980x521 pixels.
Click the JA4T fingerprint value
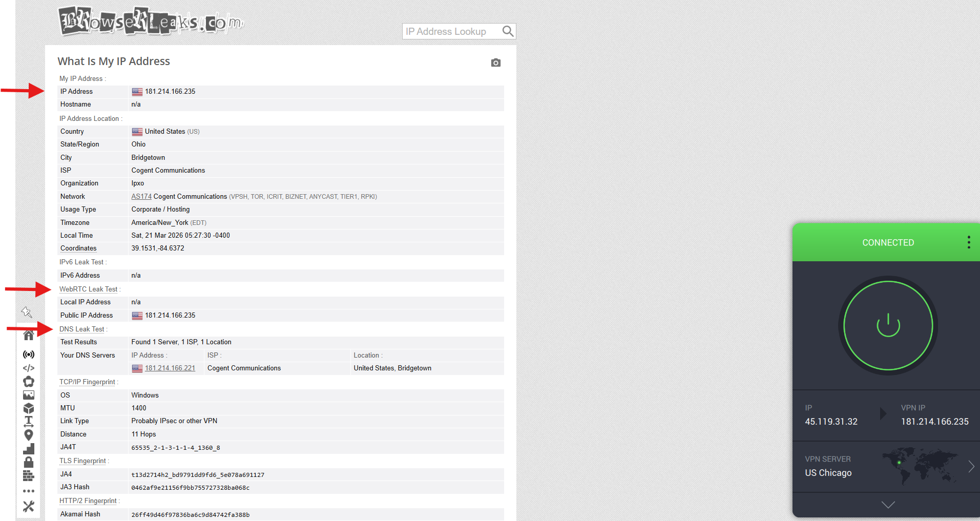(176, 448)
